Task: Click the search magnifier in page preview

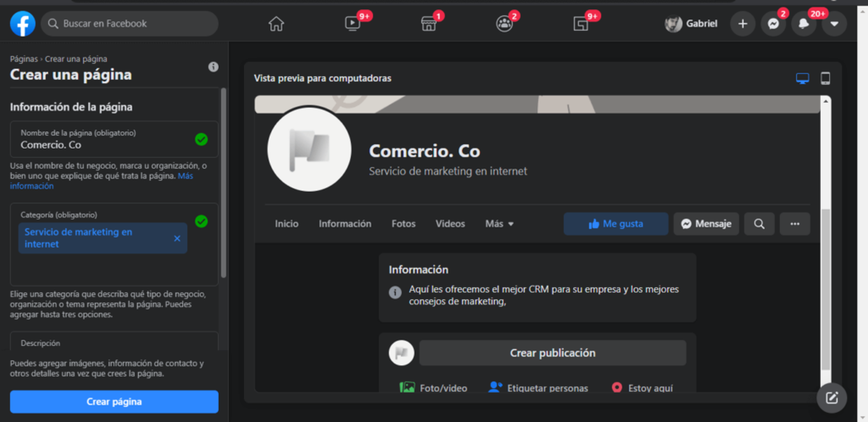Action: [759, 224]
